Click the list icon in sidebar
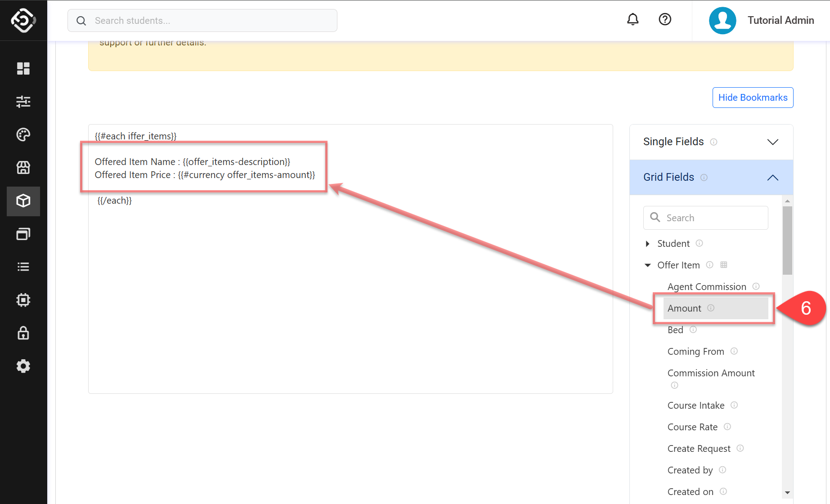Image resolution: width=830 pixels, height=504 pixels. pos(23,267)
